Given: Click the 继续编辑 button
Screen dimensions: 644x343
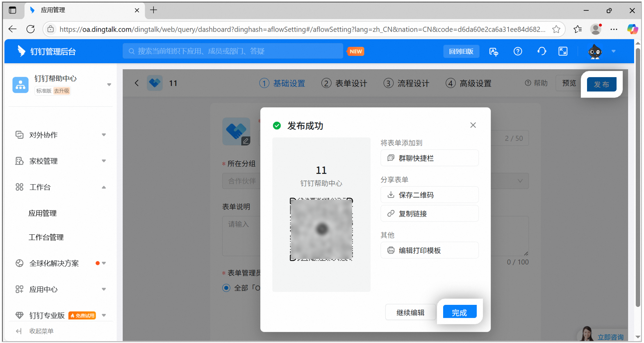Looking at the screenshot, I should (410, 312).
